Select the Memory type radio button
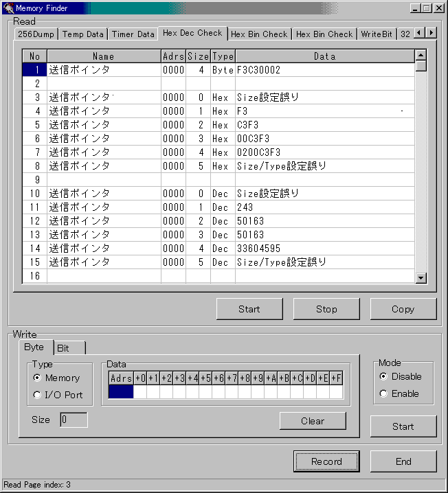This screenshot has width=448, height=493. coord(37,378)
